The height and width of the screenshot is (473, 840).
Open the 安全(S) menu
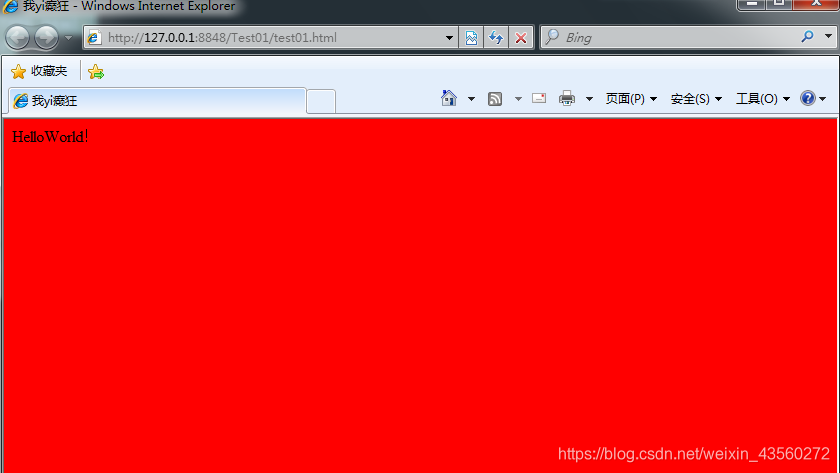click(x=696, y=99)
